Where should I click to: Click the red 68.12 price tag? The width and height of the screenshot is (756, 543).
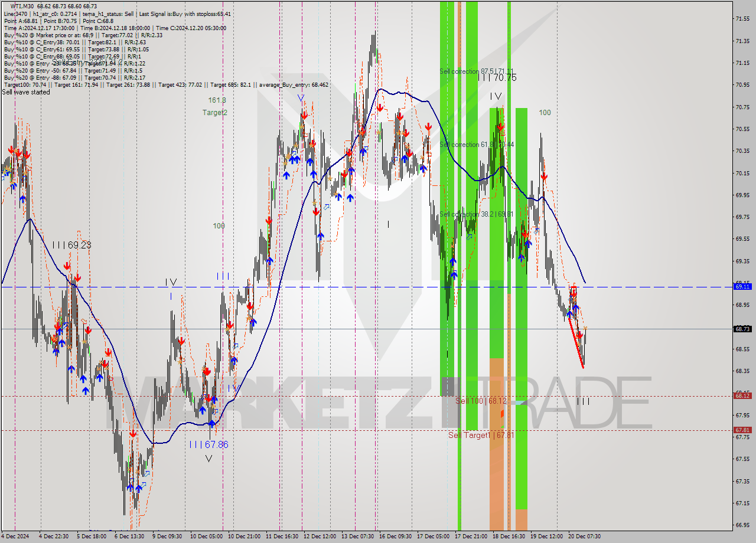coord(742,395)
